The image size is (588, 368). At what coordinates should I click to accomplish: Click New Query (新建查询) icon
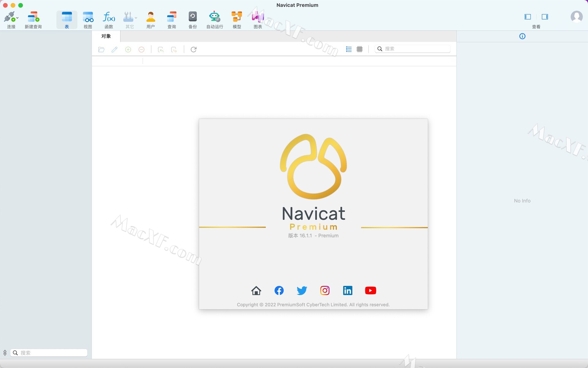tap(33, 17)
